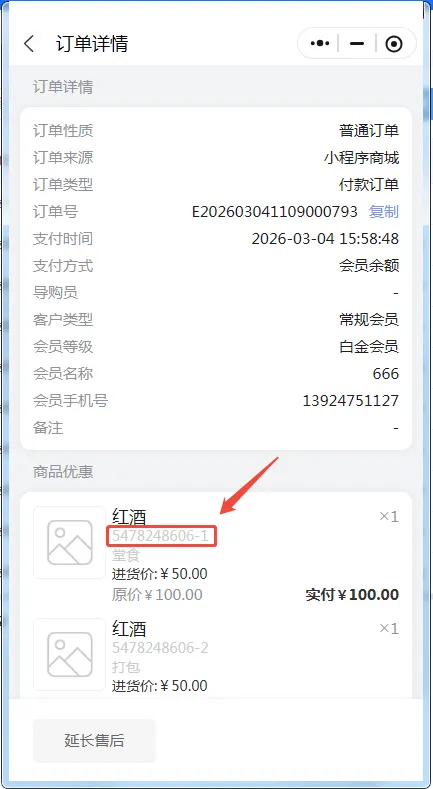The height and width of the screenshot is (789, 433).
Task: Open the mini program three-dots menu
Action: pos(320,44)
